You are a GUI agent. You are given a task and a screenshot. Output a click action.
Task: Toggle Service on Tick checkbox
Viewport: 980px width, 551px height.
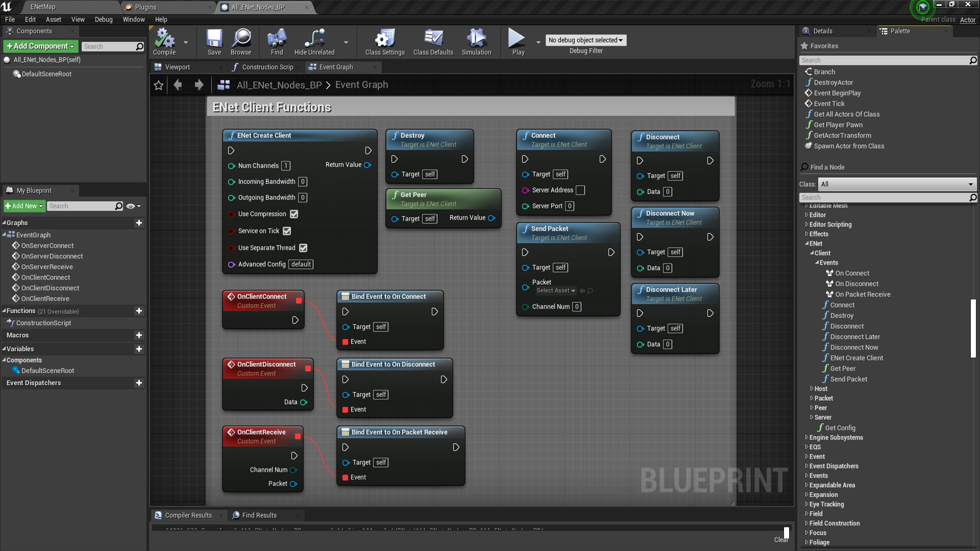(x=287, y=231)
